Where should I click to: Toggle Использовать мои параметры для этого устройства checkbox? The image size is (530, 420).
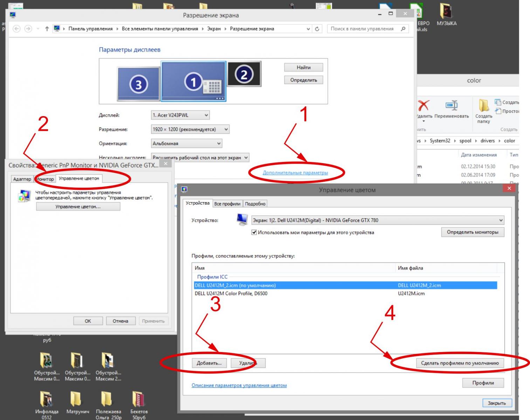pyautogui.click(x=254, y=232)
